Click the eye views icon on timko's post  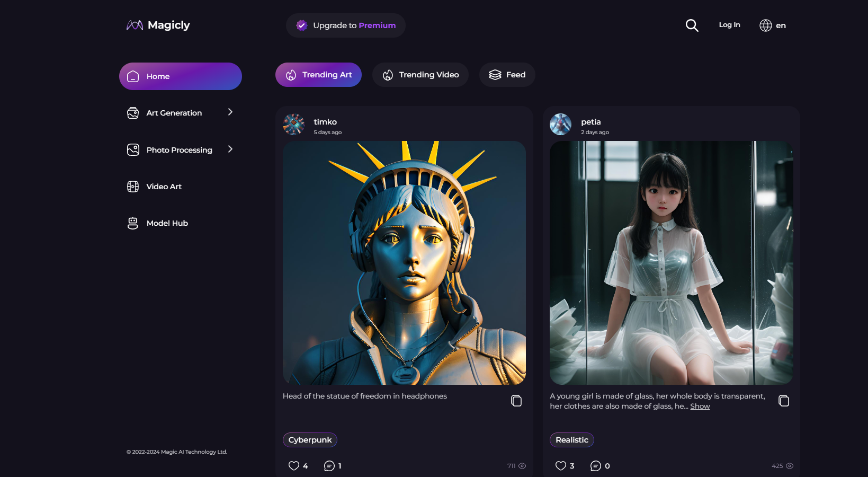coord(522,466)
